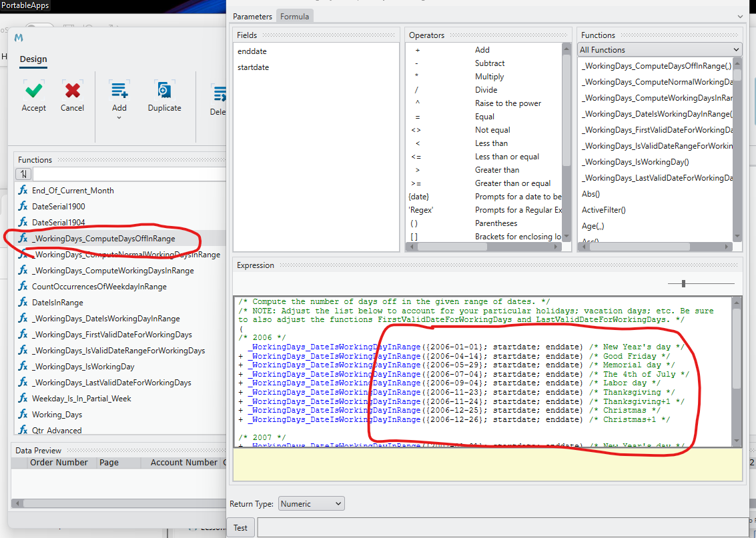The image size is (756, 538).
Task: Open the Add button dropdown arrow
Action: [119, 118]
